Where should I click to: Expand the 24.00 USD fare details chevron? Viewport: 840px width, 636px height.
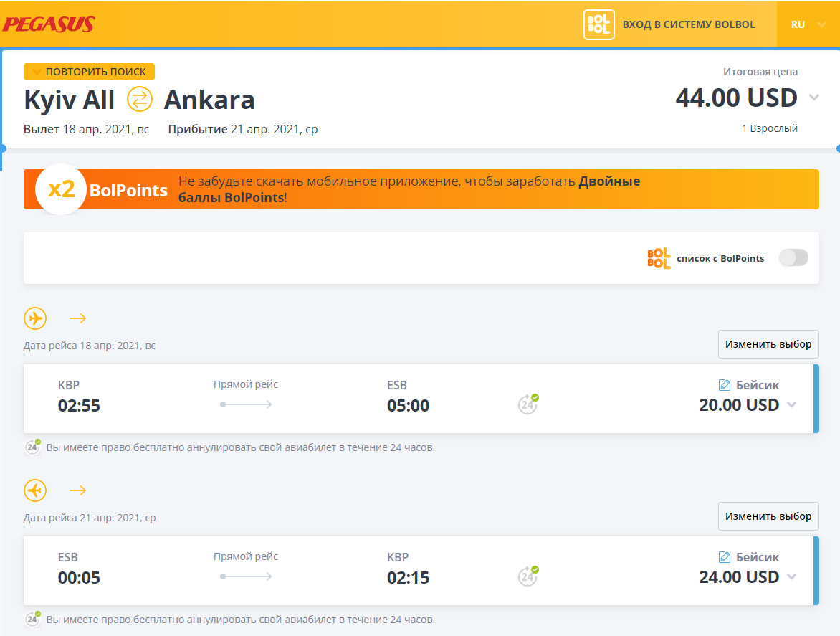point(791,576)
